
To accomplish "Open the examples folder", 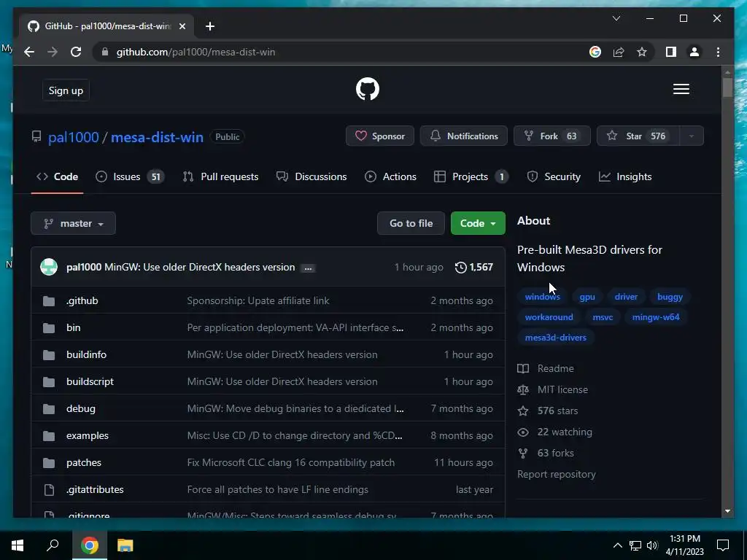I will 88,436.
